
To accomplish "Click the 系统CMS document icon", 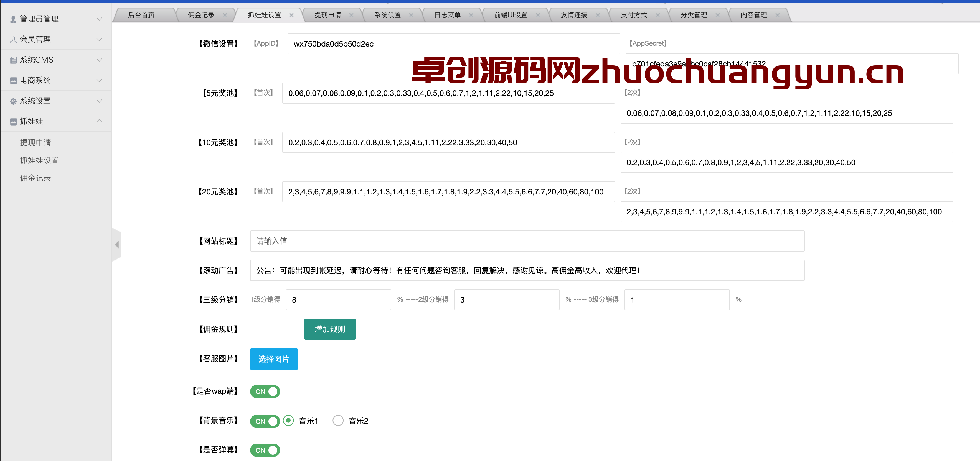I will pyautogui.click(x=13, y=60).
